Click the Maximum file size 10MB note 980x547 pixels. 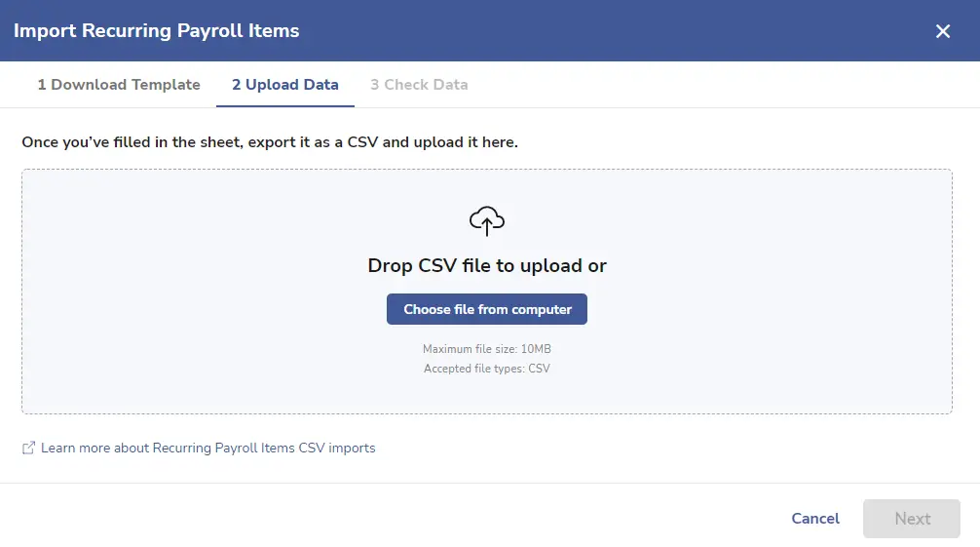[x=487, y=349]
